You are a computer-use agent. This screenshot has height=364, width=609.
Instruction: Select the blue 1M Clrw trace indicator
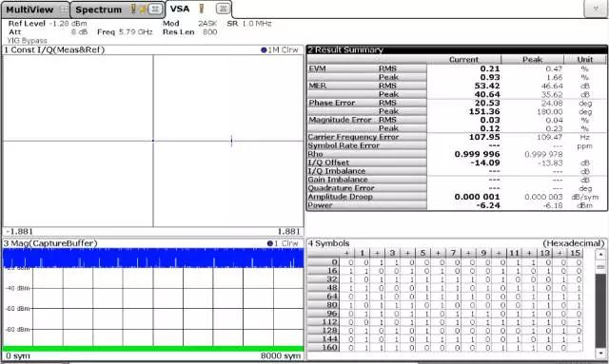click(x=264, y=50)
